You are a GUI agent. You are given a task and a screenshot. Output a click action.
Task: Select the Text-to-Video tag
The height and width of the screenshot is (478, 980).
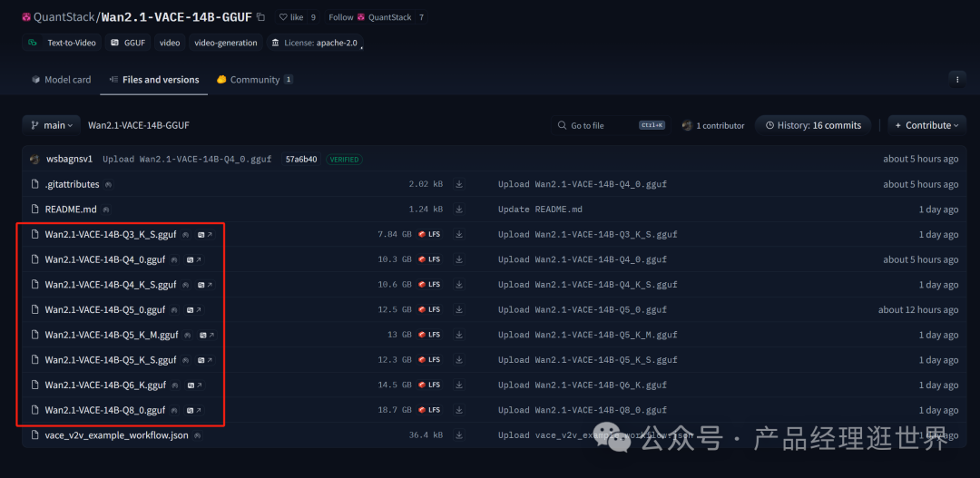pos(62,43)
